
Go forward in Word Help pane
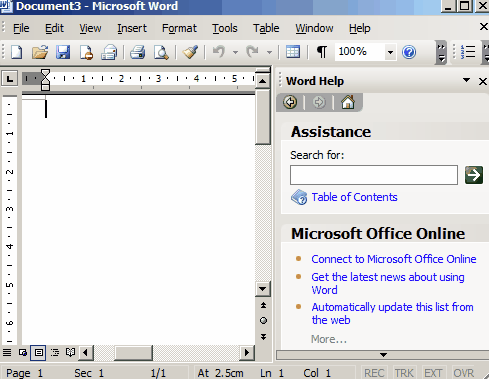[319, 102]
